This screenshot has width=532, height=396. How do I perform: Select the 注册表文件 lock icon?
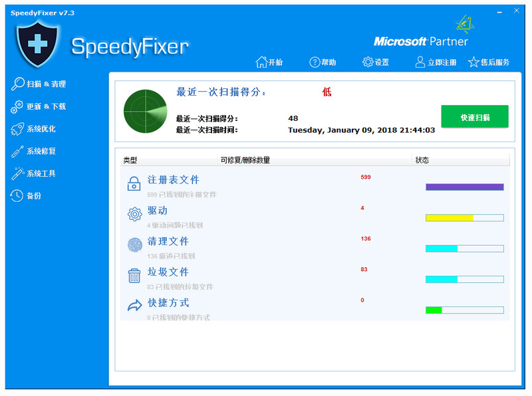coord(134,184)
